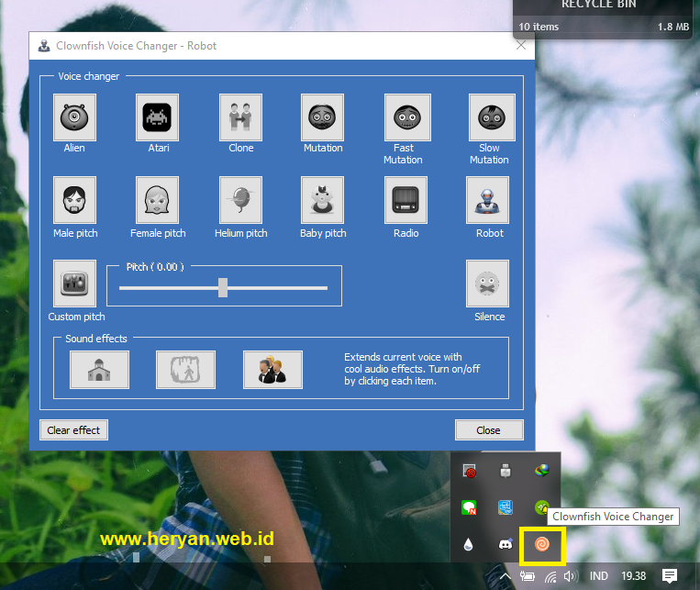The height and width of the screenshot is (590, 700).
Task: Collapse the hidden icons tray chevron
Action: coord(506,576)
